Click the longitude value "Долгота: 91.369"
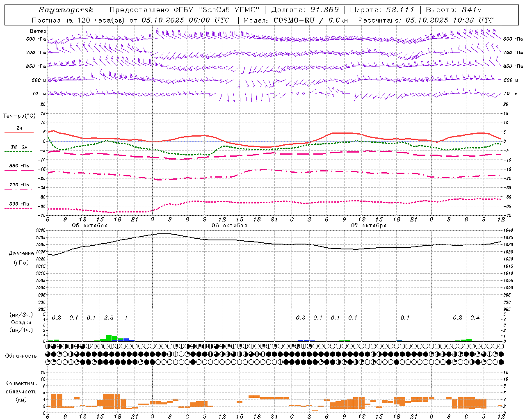 point(305,10)
